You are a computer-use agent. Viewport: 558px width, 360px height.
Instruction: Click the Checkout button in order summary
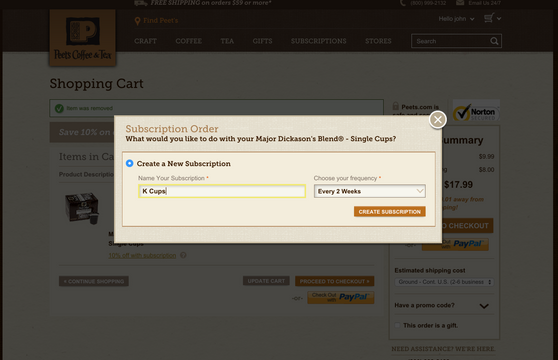pos(467,226)
